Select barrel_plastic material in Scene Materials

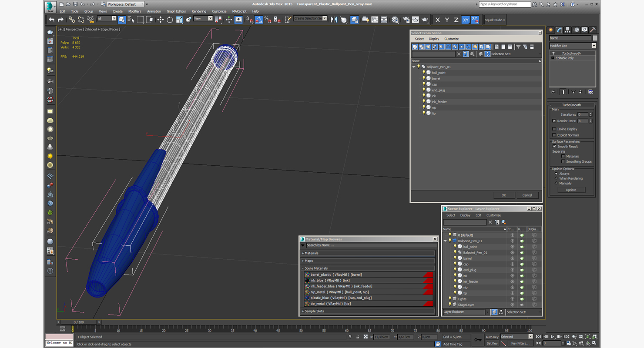(369, 274)
